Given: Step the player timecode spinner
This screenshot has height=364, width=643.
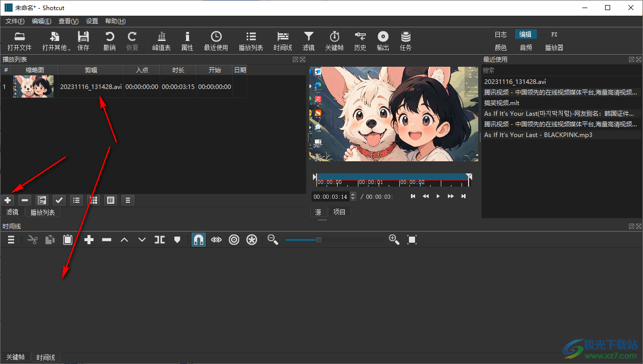Looking at the screenshot, I should click(x=353, y=196).
